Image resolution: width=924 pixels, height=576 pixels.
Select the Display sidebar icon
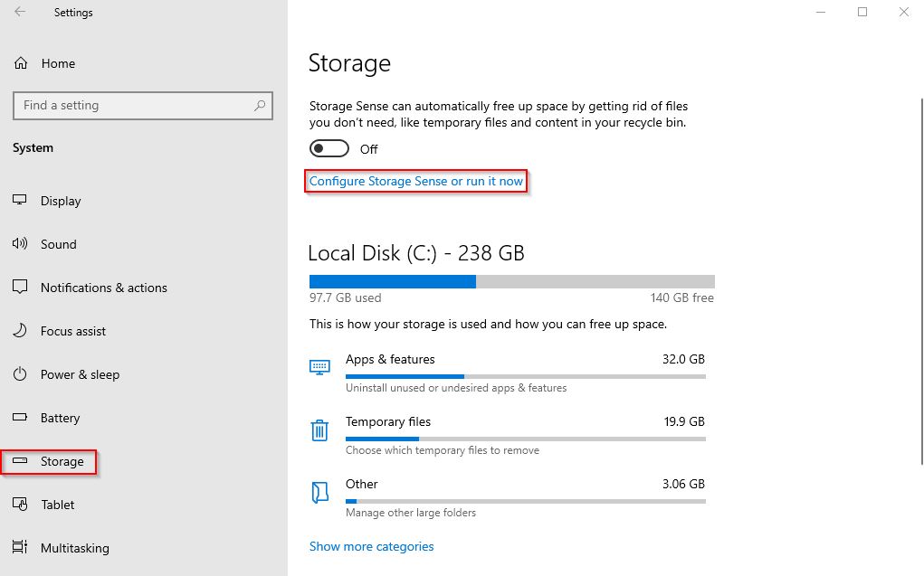coord(20,201)
